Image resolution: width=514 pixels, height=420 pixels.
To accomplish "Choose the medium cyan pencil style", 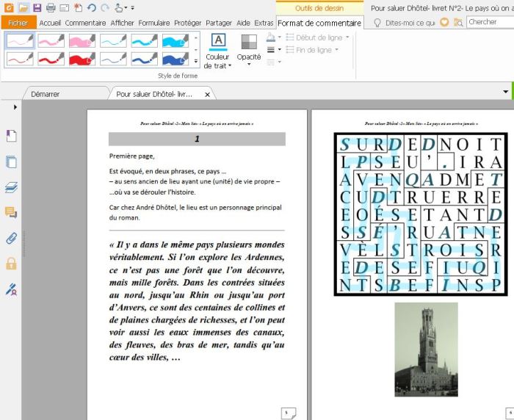I will (145, 40).
